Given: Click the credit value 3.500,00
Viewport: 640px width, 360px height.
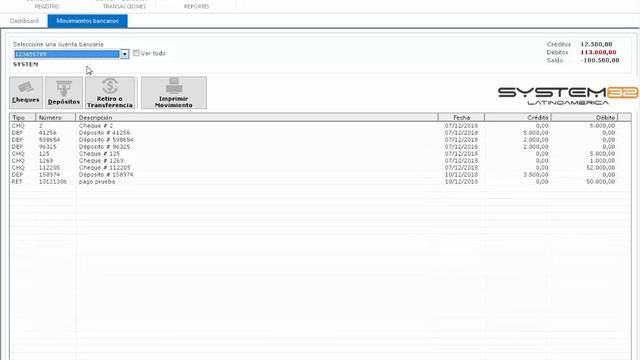Looking at the screenshot, I should point(536,175).
